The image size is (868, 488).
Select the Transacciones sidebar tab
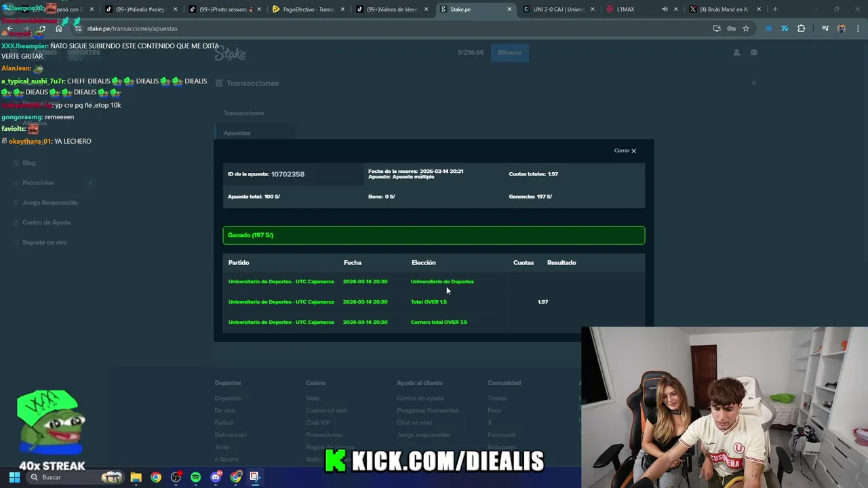click(244, 113)
